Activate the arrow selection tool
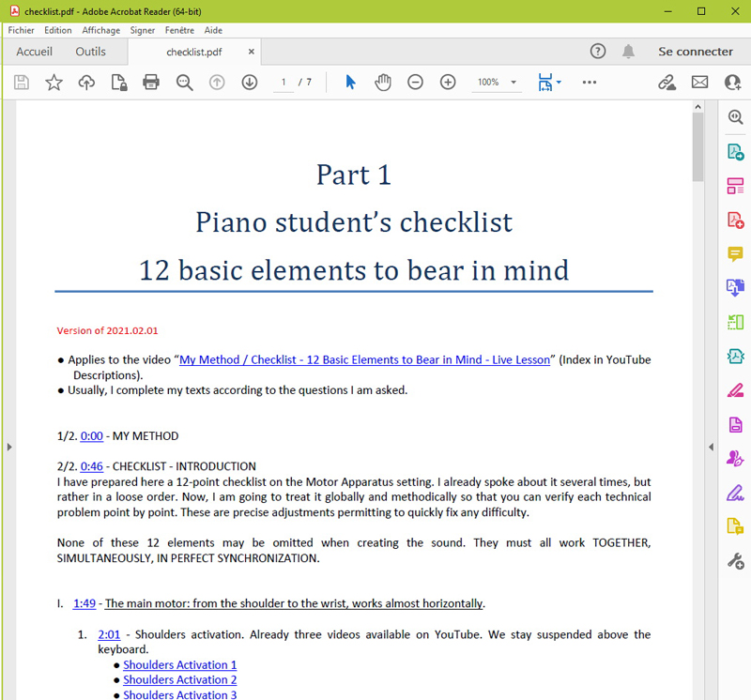 350,83
